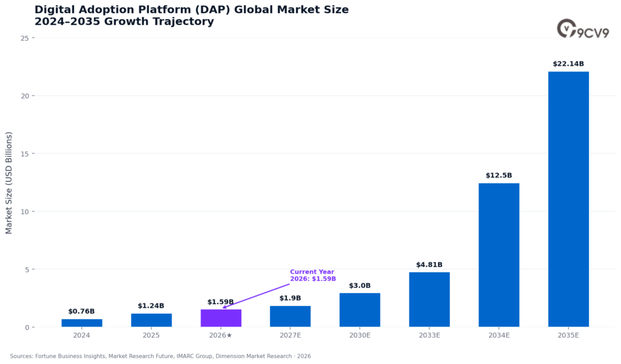Click the 9CV9 logo
Viewport: 621px width, 364px height.
click(583, 28)
